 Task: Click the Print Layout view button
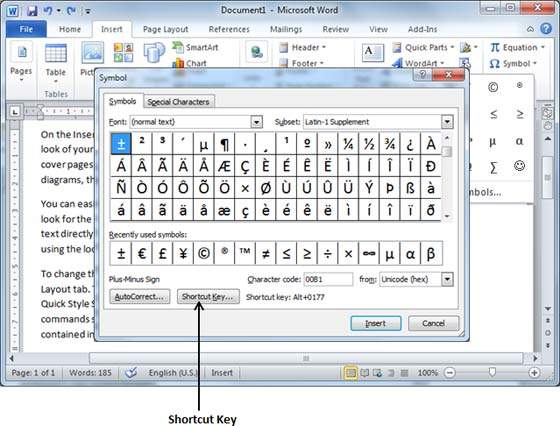click(x=351, y=373)
